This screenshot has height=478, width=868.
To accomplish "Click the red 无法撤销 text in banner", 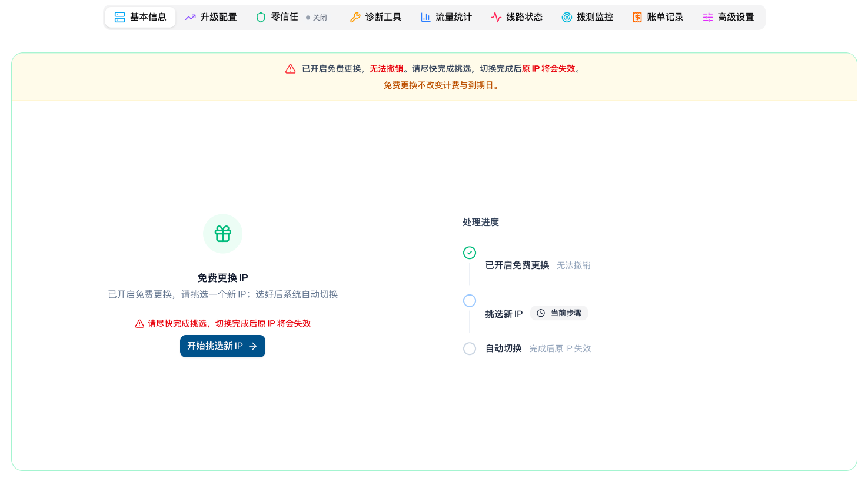I will coord(387,69).
